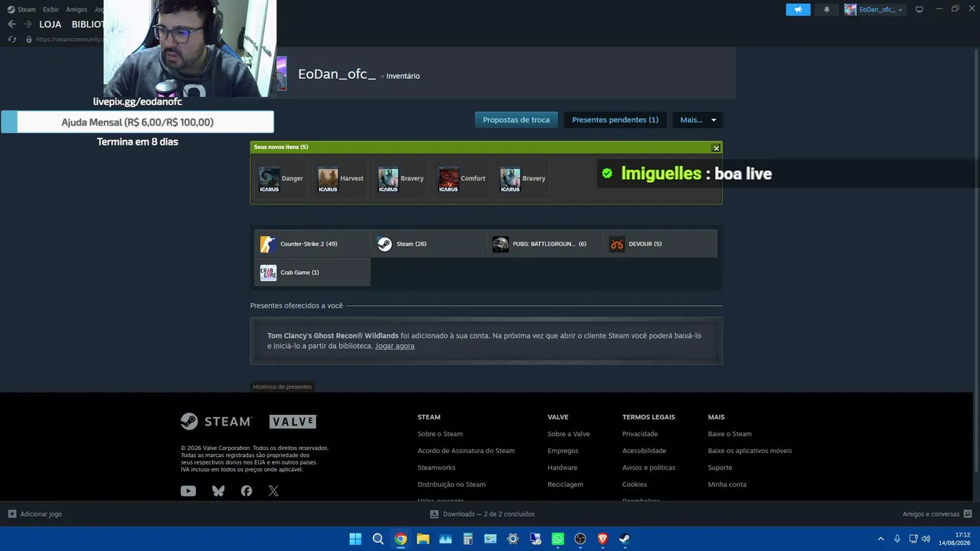Open the Steam menu in the title bar
Image resolution: width=980 pixels, height=551 pixels.
[21, 9]
